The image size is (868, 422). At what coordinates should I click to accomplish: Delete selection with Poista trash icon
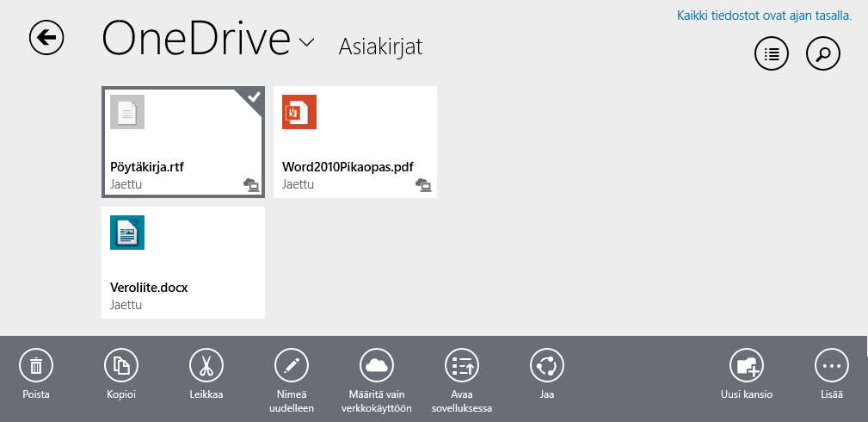36,366
